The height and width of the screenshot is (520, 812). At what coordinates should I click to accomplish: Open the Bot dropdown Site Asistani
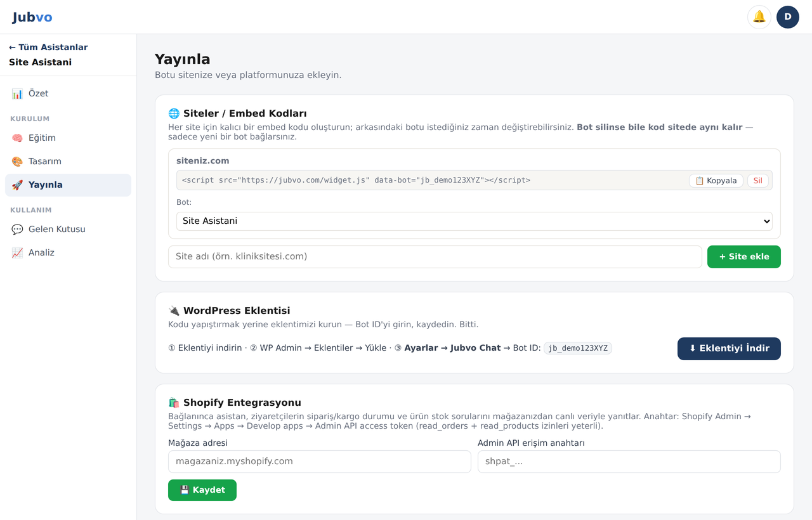[475, 221]
